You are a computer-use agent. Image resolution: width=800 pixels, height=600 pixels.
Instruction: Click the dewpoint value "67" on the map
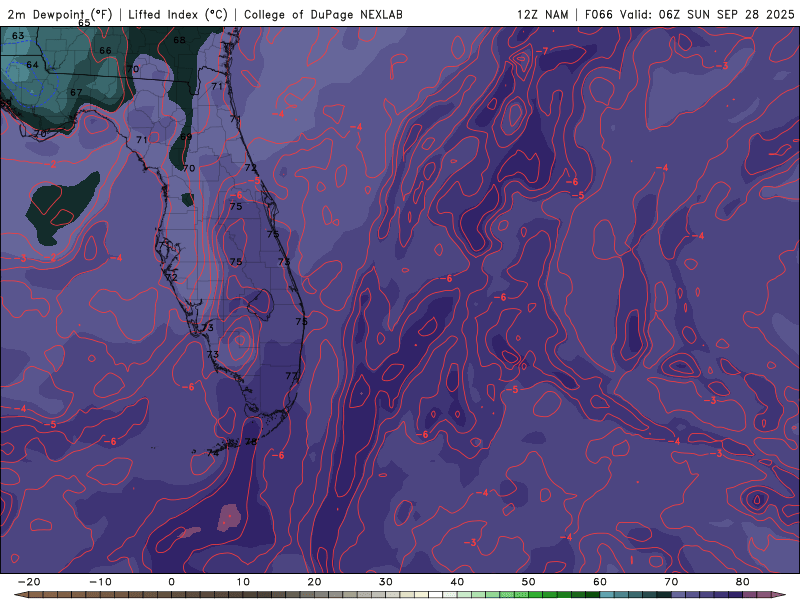coord(76,92)
